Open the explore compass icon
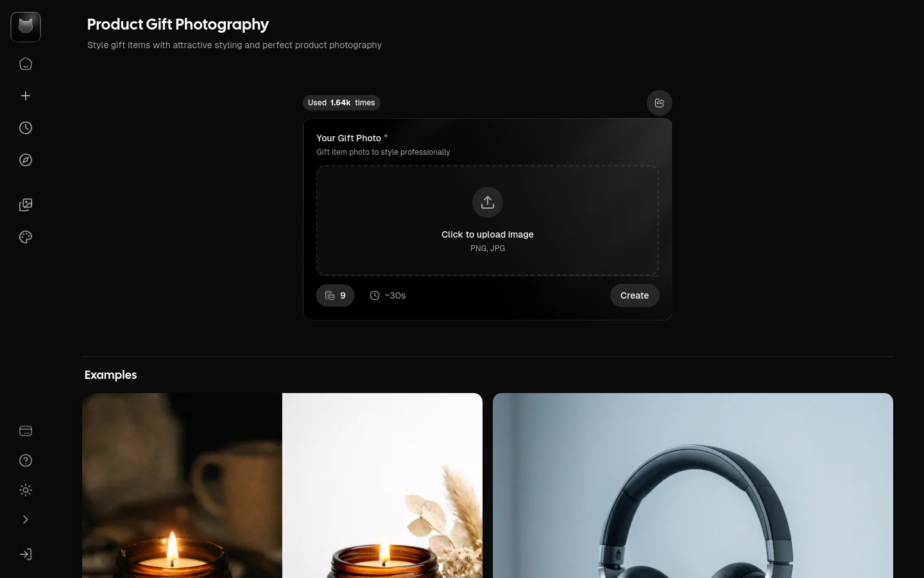 (x=26, y=160)
